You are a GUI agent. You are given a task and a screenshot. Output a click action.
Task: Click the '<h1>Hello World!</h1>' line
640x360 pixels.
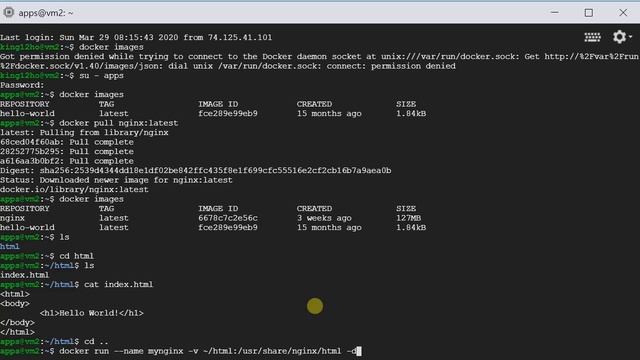click(x=91, y=313)
